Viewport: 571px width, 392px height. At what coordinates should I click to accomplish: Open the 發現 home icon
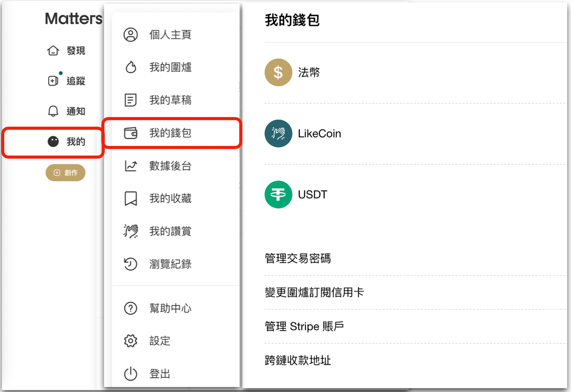(53, 51)
